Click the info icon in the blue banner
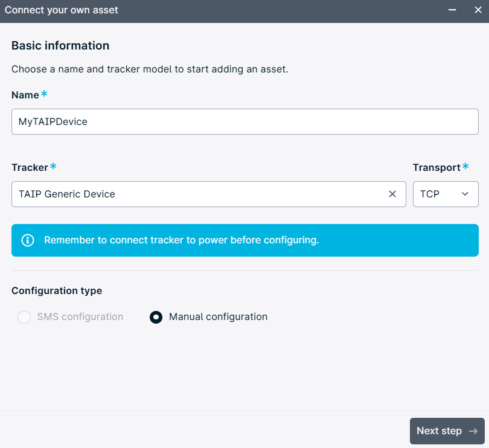Image resolution: width=489 pixels, height=448 pixels. [27, 240]
